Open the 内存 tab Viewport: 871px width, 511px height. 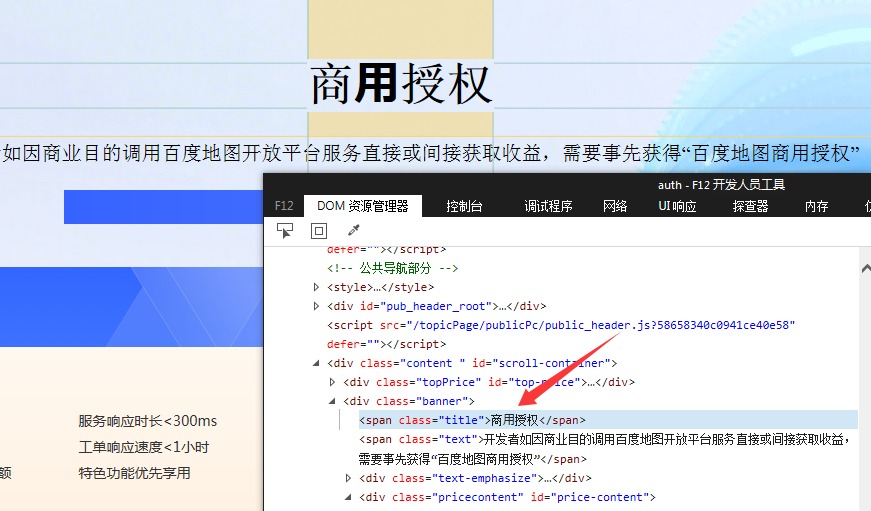pos(817,207)
